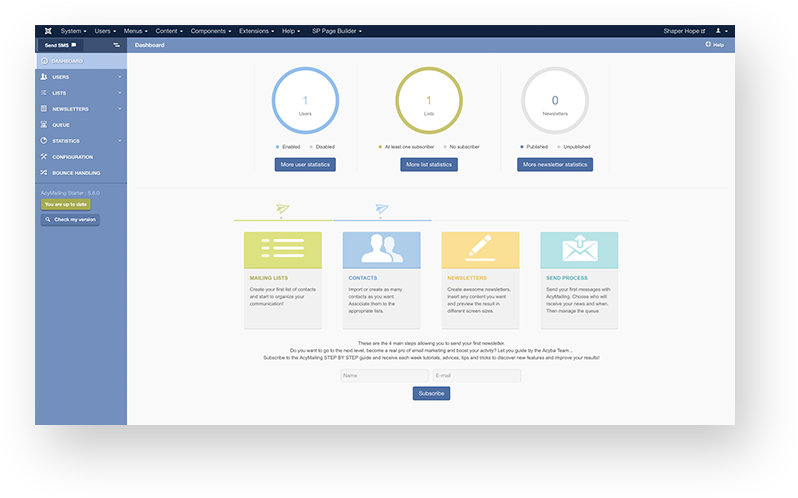Expand the Users sidebar submenu
Screen dimensions: 798x498
pos(119,77)
